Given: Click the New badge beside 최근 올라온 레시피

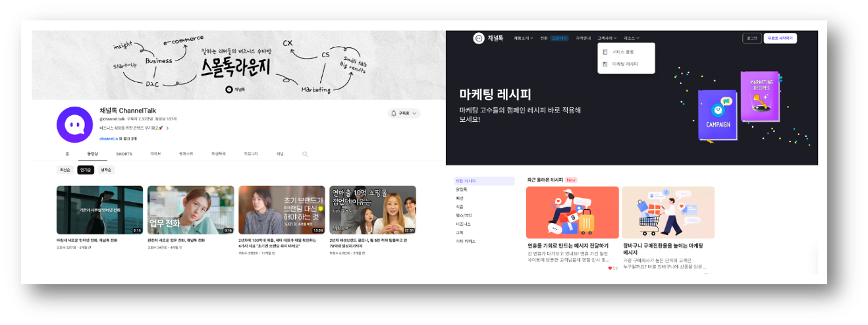Looking at the screenshot, I should click(x=571, y=180).
